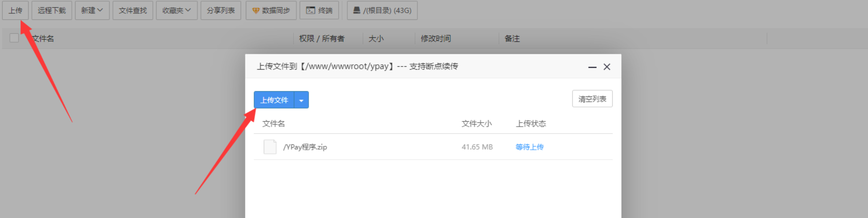This screenshot has height=218, width=868.
Task: Click the 大小 column header
Action: coord(376,38)
